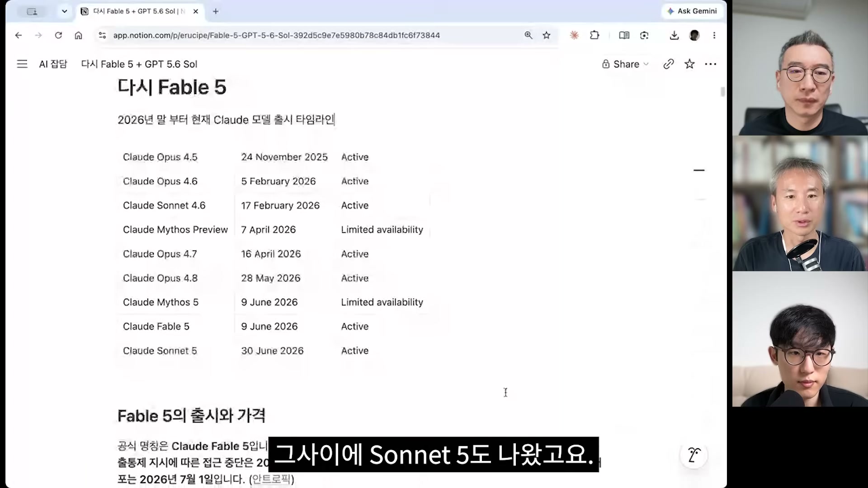Open the Chrome profile avatar
Viewport: 868px width, 488px height.
pos(694,35)
